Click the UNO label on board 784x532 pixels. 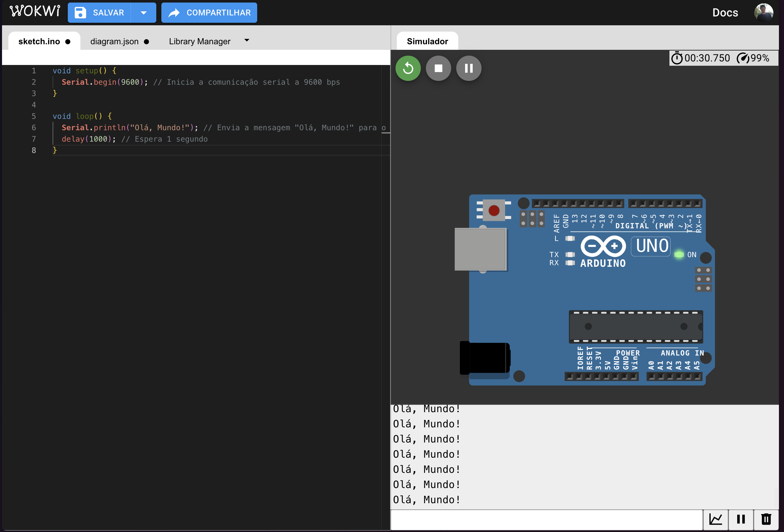click(651, 246)
